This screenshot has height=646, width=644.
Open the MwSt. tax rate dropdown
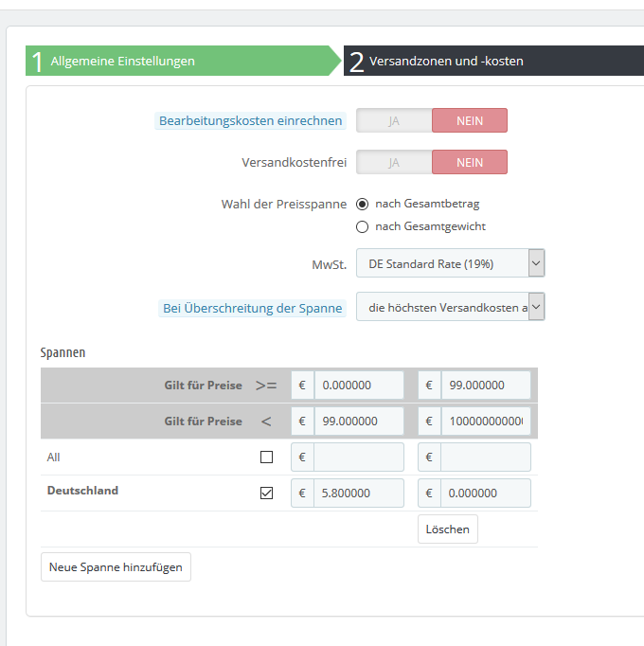[x=450, y=263]
